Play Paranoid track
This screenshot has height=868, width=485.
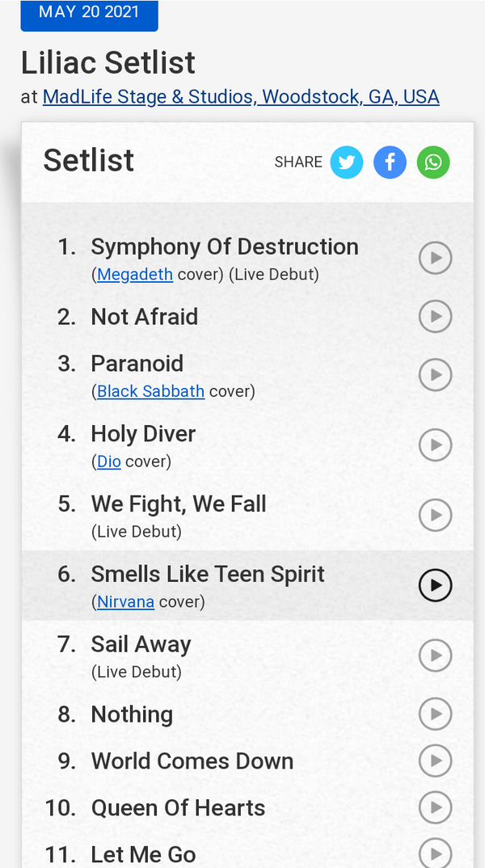435,375
